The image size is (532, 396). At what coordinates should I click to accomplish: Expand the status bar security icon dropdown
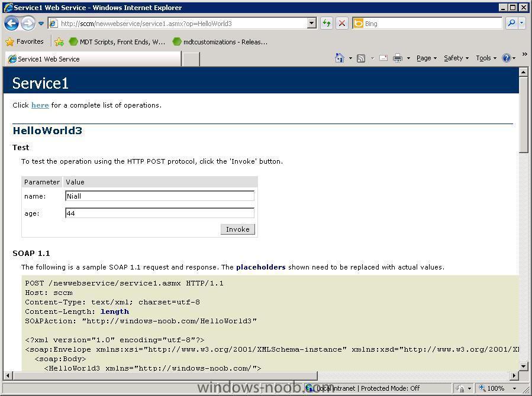tap(470, 388)
